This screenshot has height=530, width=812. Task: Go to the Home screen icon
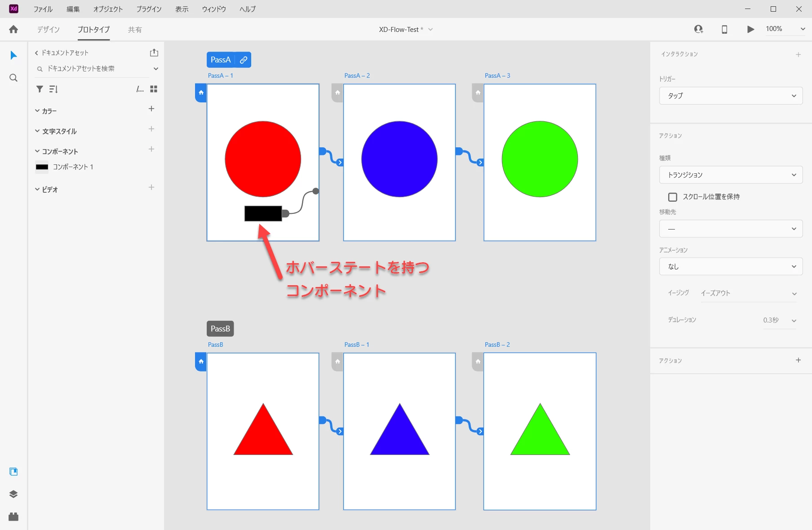coord(13,30)
